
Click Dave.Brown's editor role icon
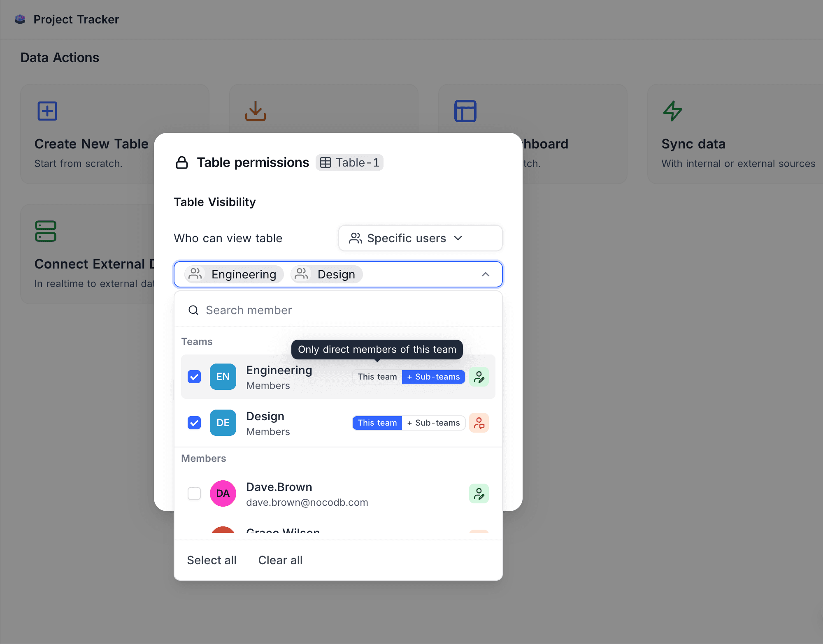click(x=479, y=493)
